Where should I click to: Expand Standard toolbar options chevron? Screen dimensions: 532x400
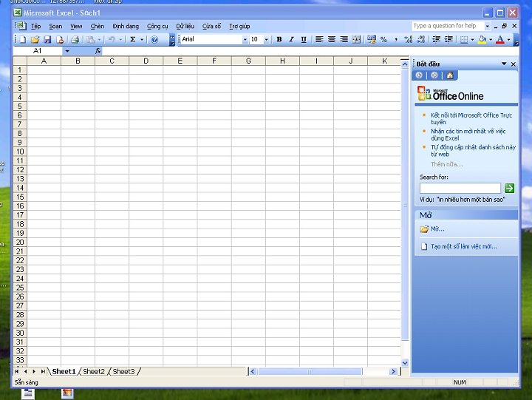172,39
